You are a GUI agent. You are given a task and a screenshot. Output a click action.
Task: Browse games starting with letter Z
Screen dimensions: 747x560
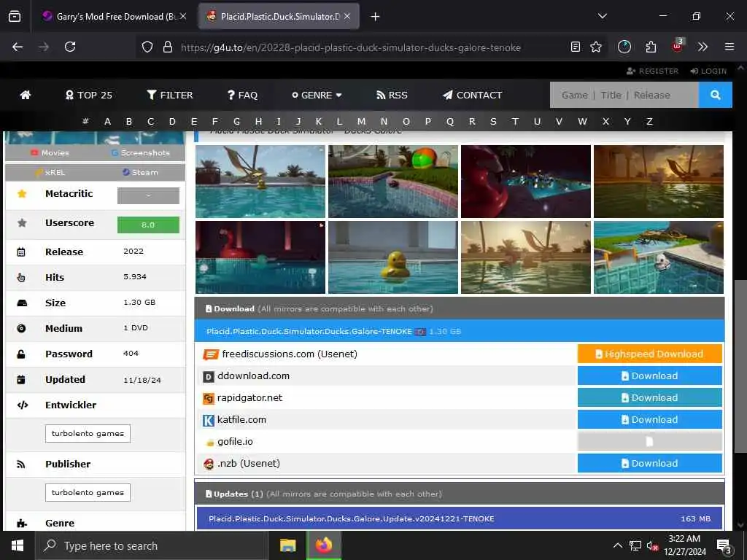pyautogui.click(x=649, y=122)
